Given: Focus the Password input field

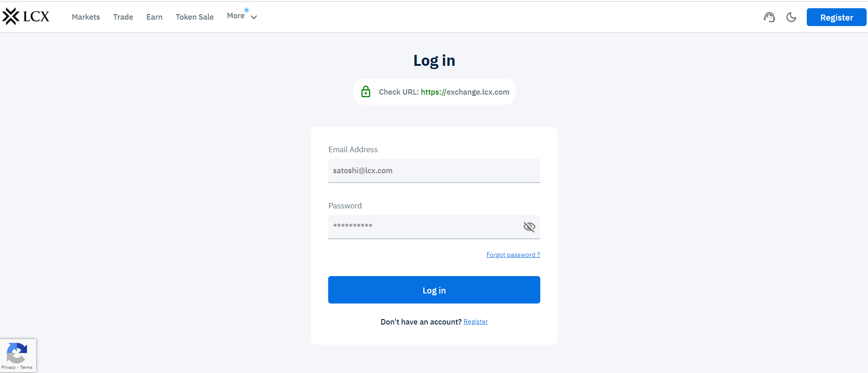Looking at the screenshot, I should (x=425, y=227).
